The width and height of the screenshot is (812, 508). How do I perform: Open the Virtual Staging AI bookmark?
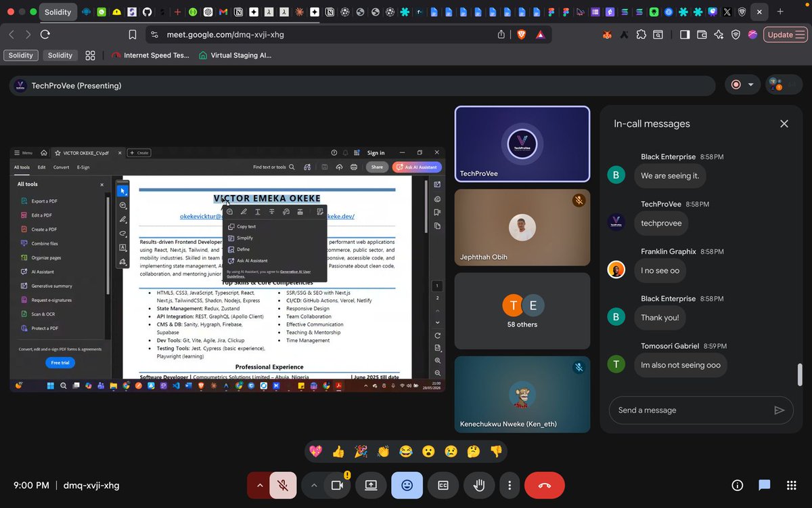point(235,56)
